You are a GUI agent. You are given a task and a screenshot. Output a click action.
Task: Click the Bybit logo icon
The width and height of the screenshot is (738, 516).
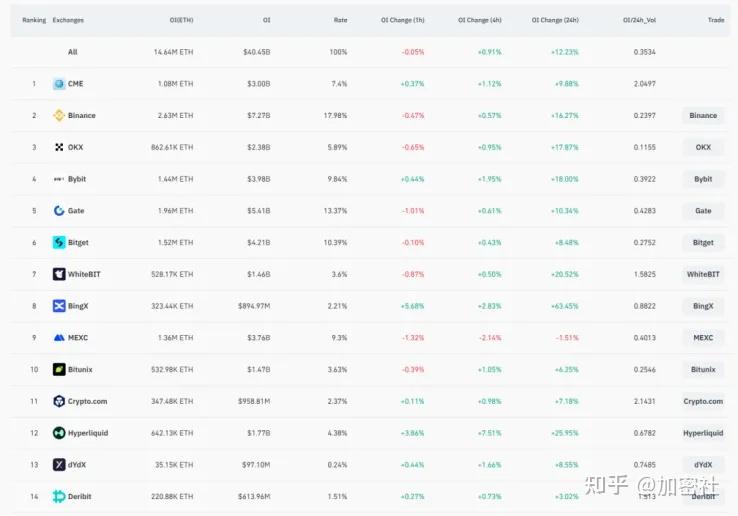59,179
